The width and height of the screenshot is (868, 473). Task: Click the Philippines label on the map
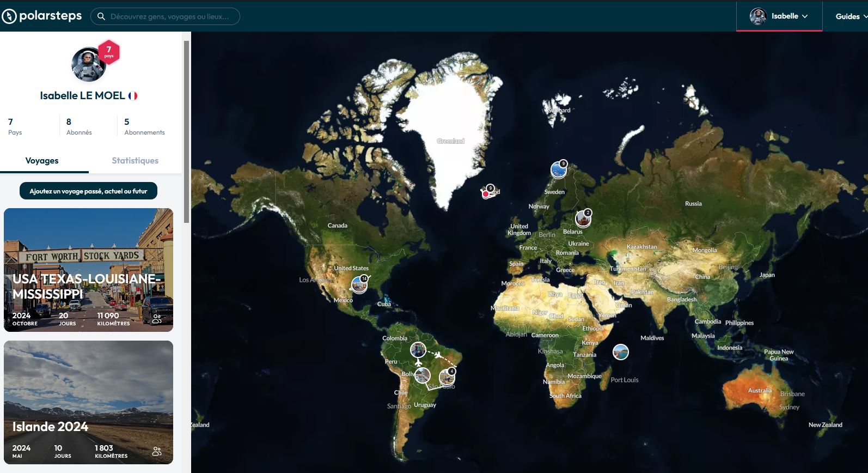click(x=739, y=323)
